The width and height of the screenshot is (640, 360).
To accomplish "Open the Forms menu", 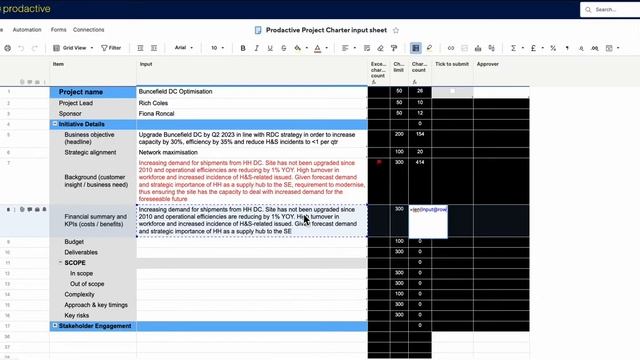I will click(x=58, y=30).
